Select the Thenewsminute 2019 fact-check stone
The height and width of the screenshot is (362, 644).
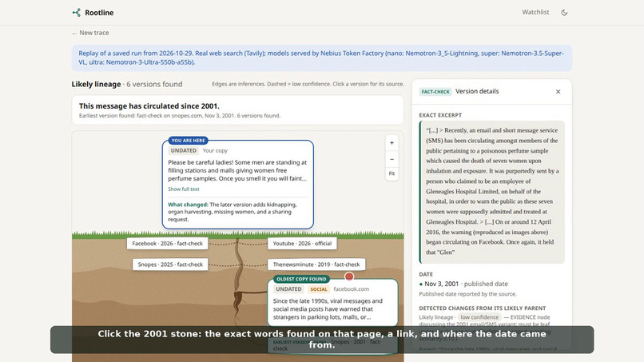[316, 265]
